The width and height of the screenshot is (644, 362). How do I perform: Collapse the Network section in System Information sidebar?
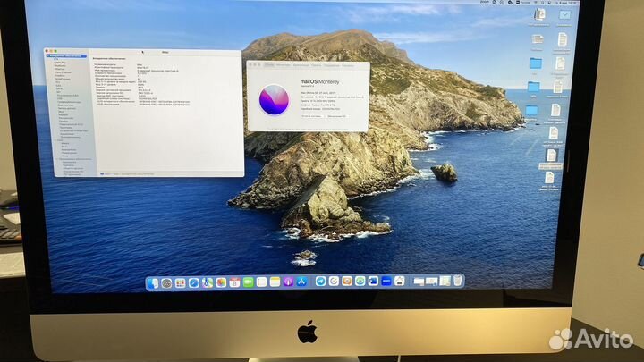[55, 140]
